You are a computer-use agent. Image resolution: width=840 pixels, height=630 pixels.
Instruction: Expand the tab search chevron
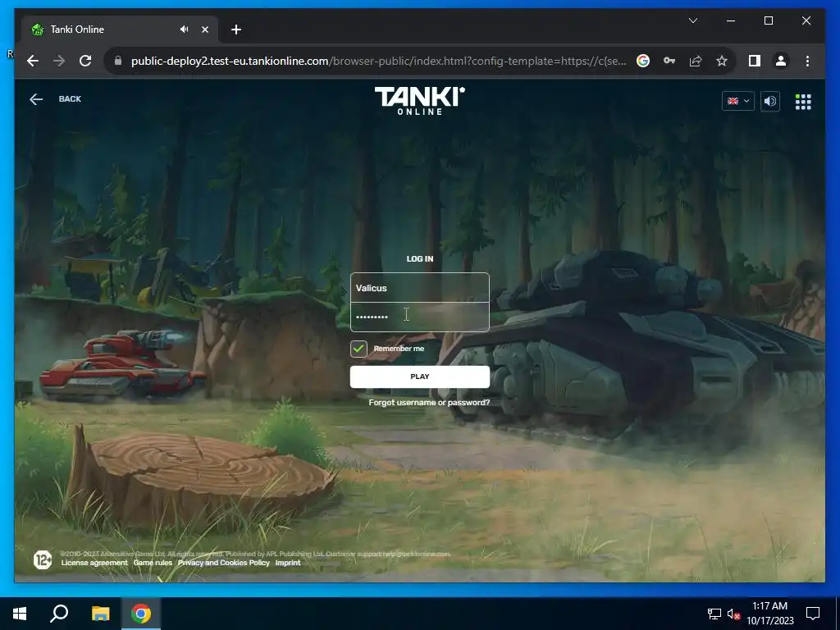[692, 21]
